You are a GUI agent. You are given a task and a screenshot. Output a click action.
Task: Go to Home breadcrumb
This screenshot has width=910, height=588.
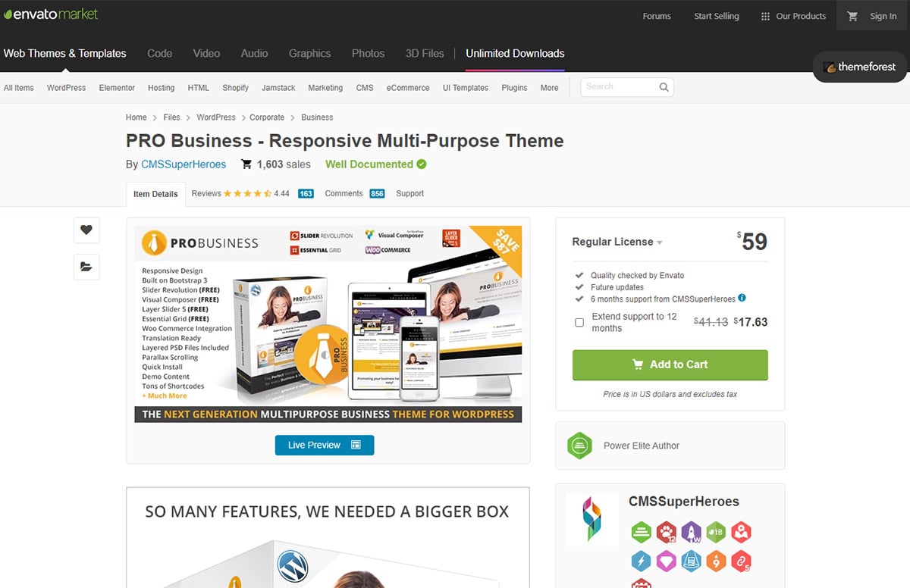click(136, 117)
